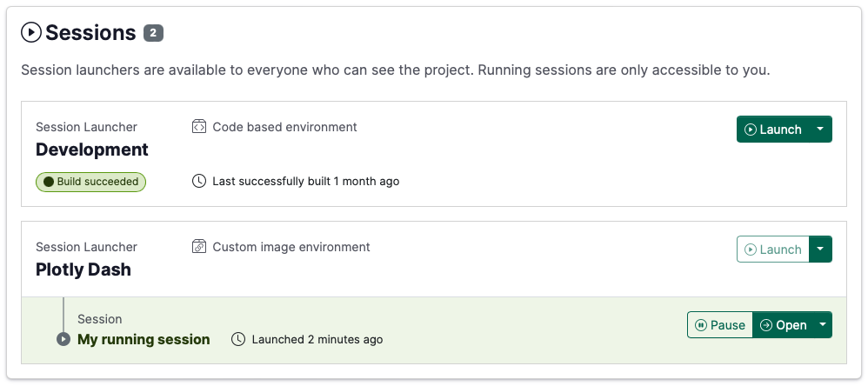Open the Plotly Dash launcher title

pos(83,270)
